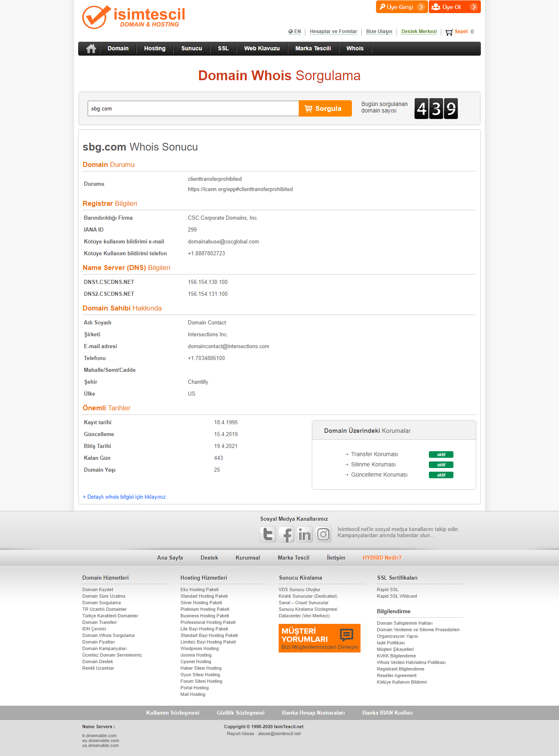This screenshot has height=756, width=559.
Task: Open the Instagram social media icon
Action: pos(323,534)
